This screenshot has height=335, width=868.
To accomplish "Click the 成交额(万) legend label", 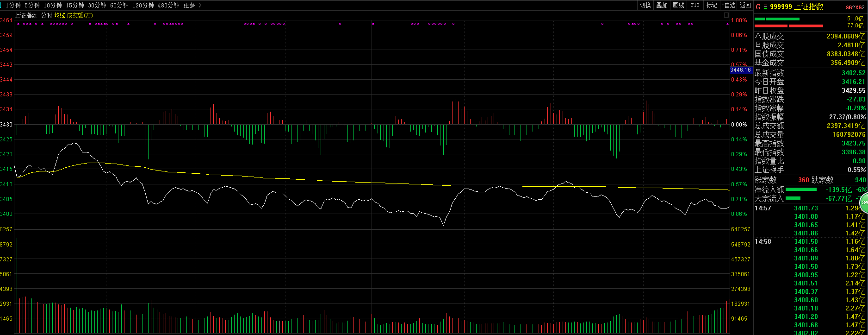I will (80, 15).
